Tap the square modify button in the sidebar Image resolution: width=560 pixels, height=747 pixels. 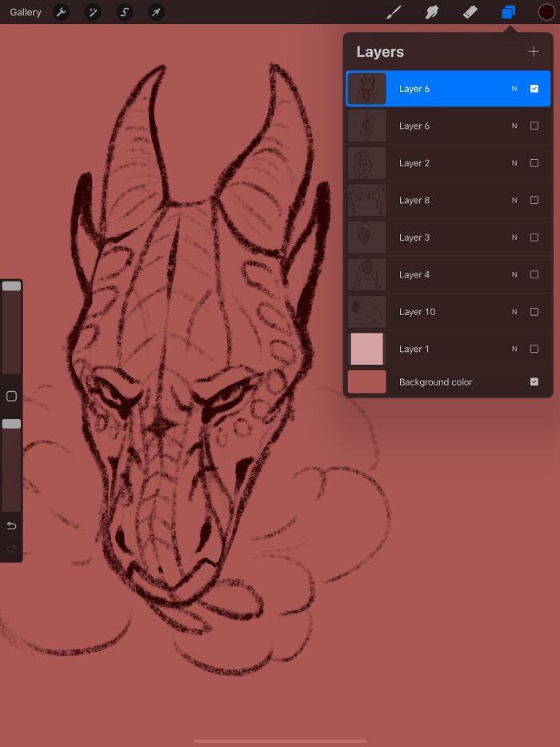coord(11,396)
